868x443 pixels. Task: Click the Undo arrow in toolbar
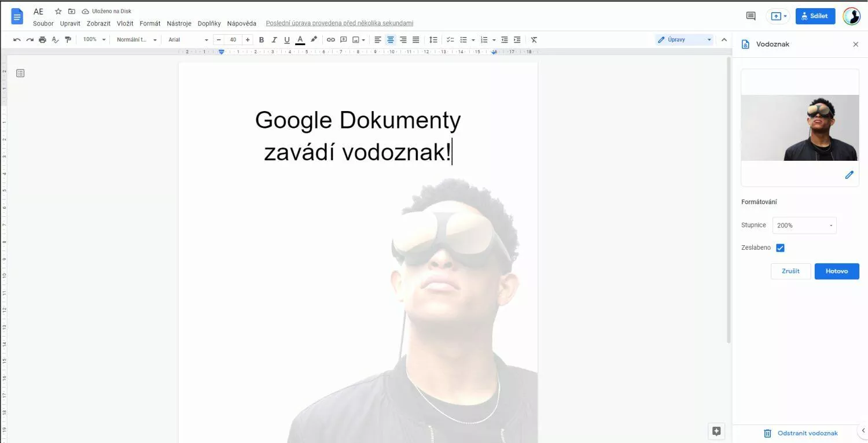pos(17,40)
